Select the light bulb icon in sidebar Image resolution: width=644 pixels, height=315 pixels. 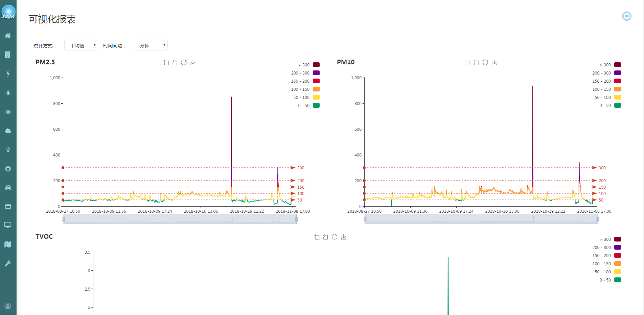tap(8, 150)
